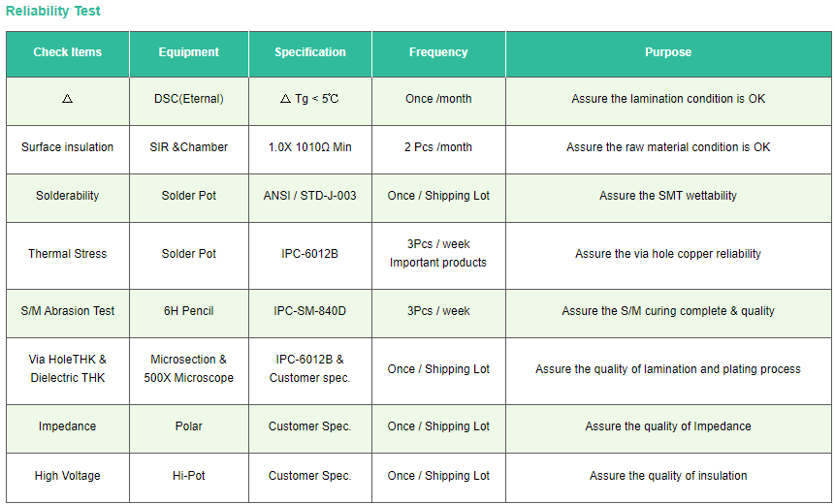835x504 pixels.
Task: Click the 'Thermal Stress' check item
Action: (x=68, y=254)
